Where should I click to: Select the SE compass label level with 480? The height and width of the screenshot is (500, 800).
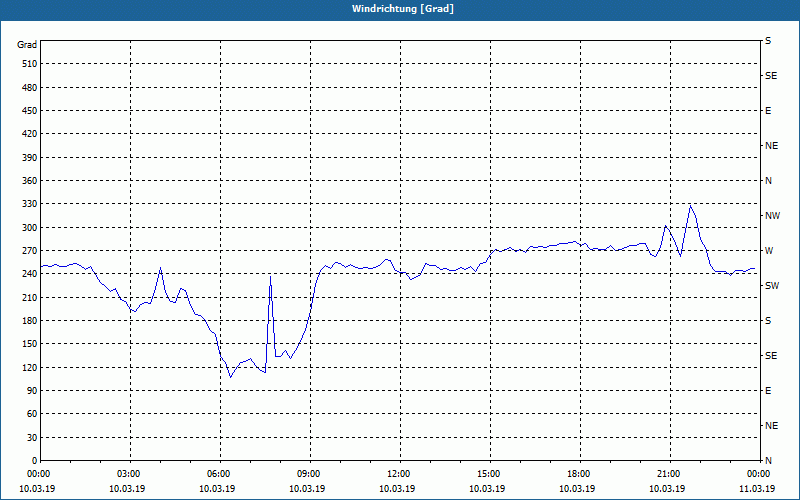click(771, 76)
